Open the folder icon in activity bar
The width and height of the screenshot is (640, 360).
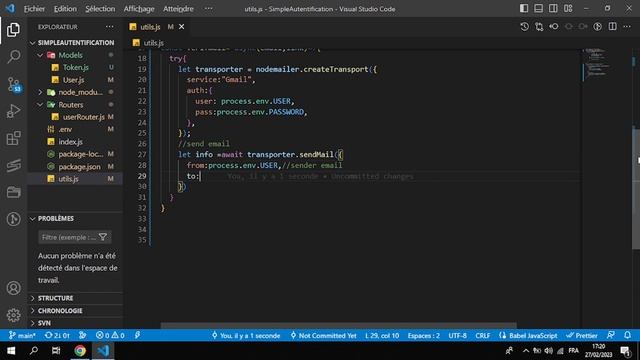(13, 192)
